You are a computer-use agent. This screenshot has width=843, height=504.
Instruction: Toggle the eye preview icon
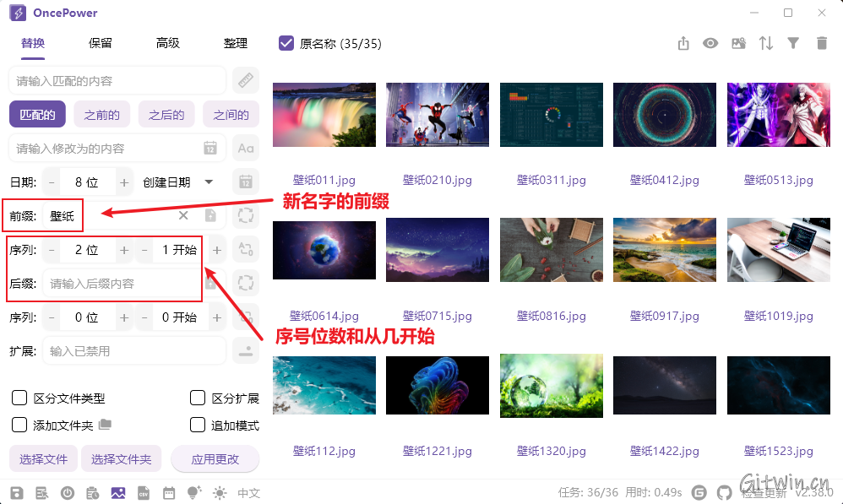(x=710, y=44)
